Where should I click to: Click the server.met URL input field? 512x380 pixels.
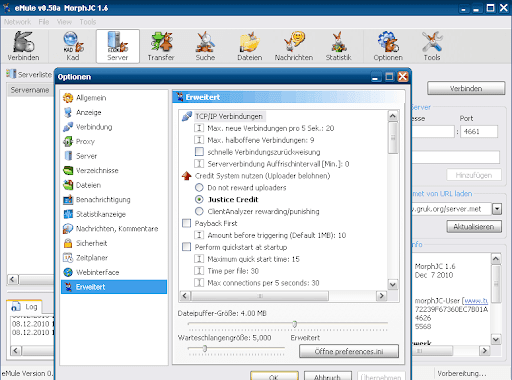coord(452,209)
